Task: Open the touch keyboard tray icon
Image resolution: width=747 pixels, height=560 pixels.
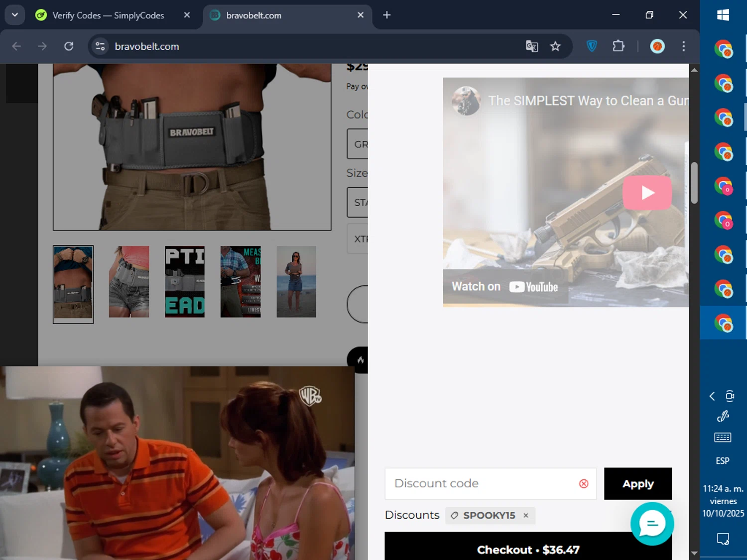Action: (x=723, y=438)
